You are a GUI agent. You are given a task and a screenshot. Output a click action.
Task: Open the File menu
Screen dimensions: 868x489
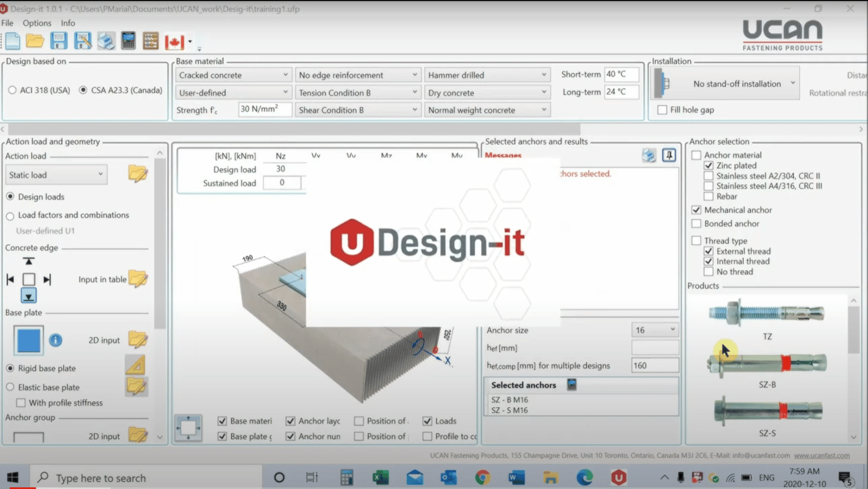tap(7, 23)
